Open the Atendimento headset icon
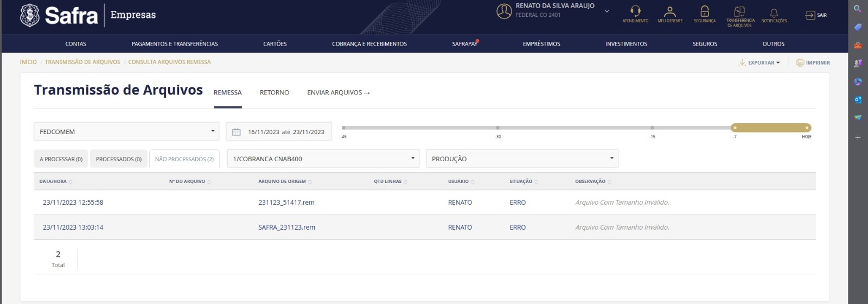The height and width of the screenshot is (304, 868). [x=635, y=11]
